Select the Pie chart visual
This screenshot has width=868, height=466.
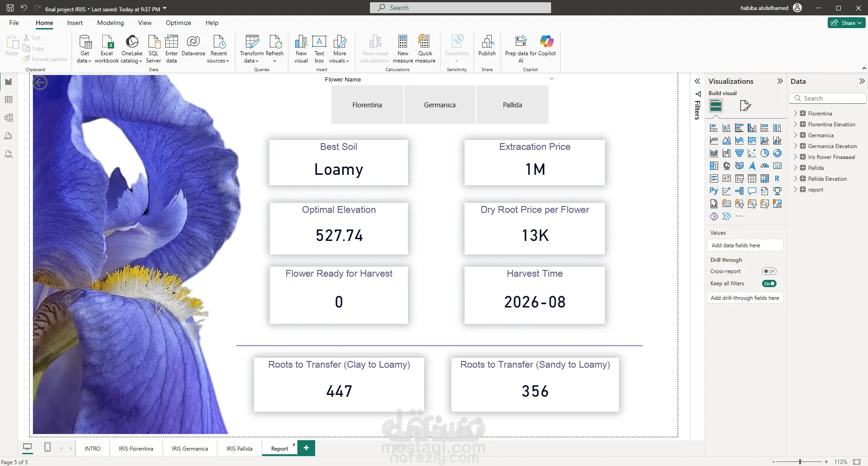pos(765,153)
